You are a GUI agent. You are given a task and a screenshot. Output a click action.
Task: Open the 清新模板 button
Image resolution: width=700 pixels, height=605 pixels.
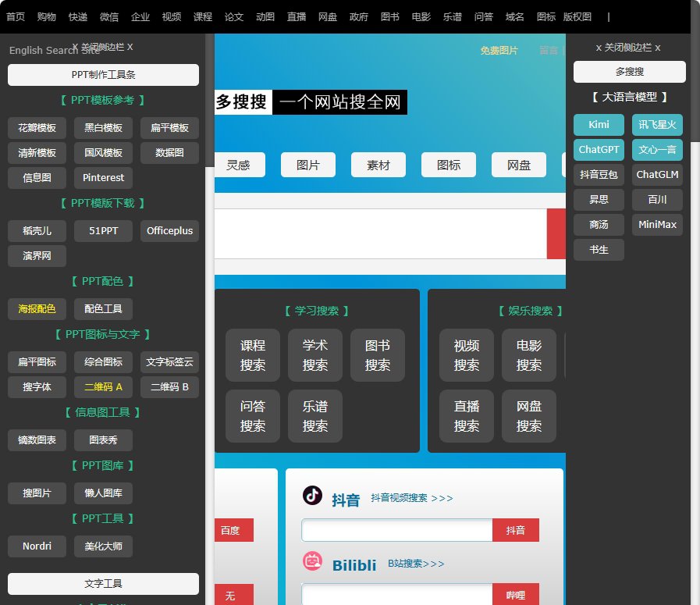pos(37,153)
